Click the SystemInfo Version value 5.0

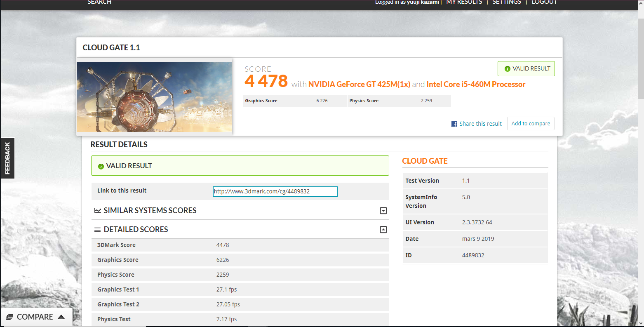pyautogui.click(x=466, y=197)
